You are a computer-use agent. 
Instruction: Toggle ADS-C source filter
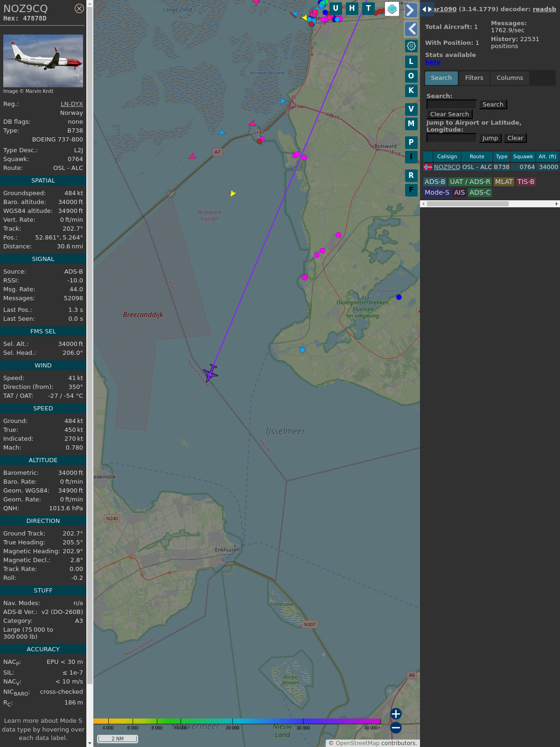pos(480,192)
